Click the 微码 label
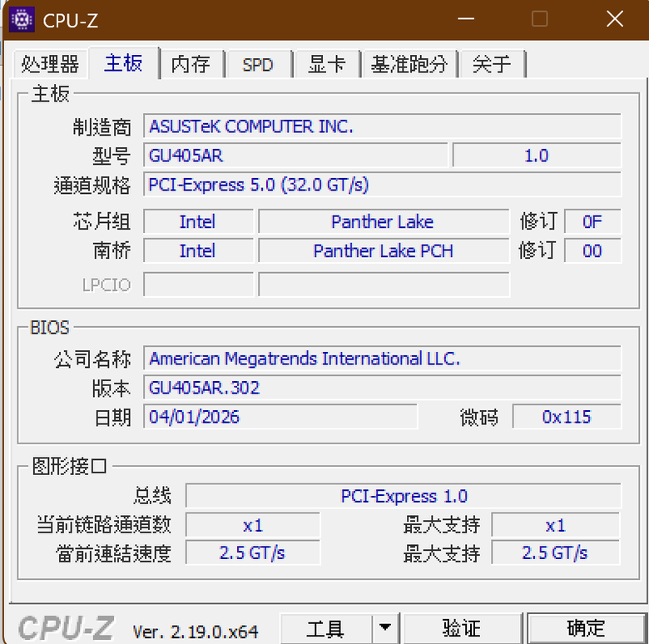 pos(479,417)
